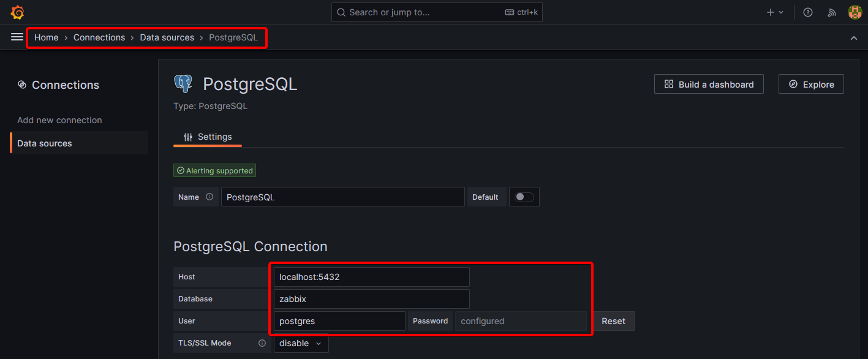868x359 pixels.
Task: Collapse the page with the top-right chevron
Action: [x=854, y=37]
